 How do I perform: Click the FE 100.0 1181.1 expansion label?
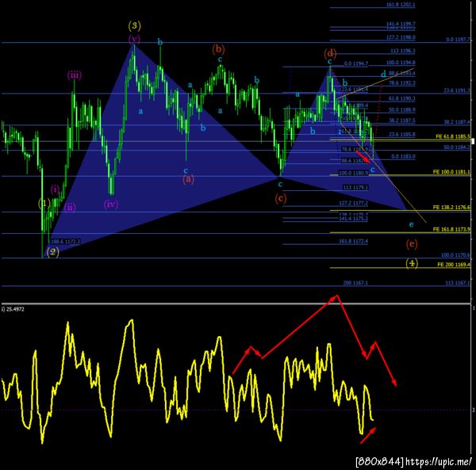click(x=451, y=172)
